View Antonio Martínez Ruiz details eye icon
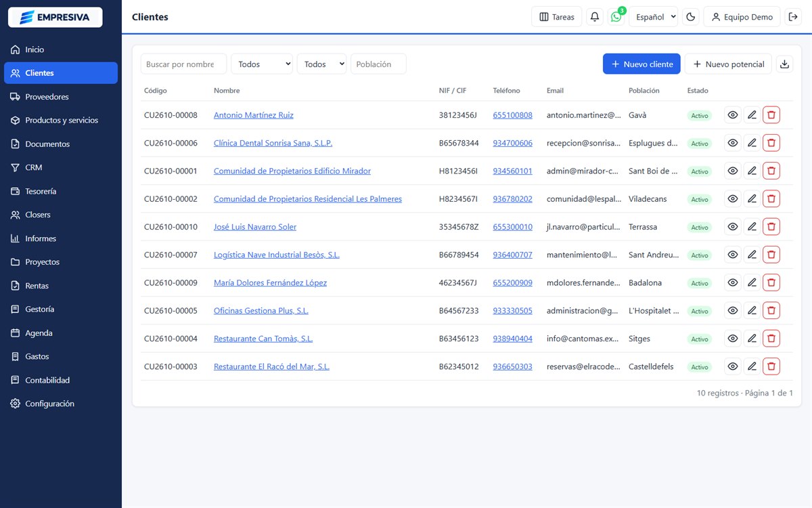The width and height of the screenshot is (812, 508). 733,115
